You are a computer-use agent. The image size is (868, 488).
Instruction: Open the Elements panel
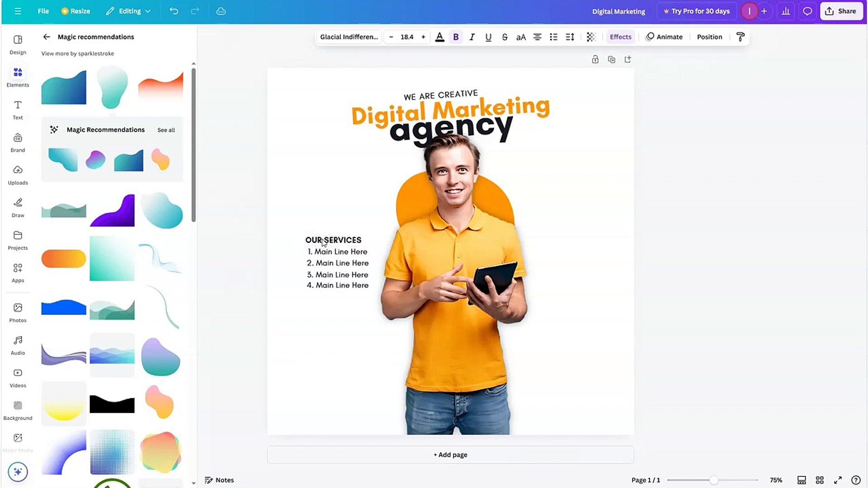pos(18,77)
